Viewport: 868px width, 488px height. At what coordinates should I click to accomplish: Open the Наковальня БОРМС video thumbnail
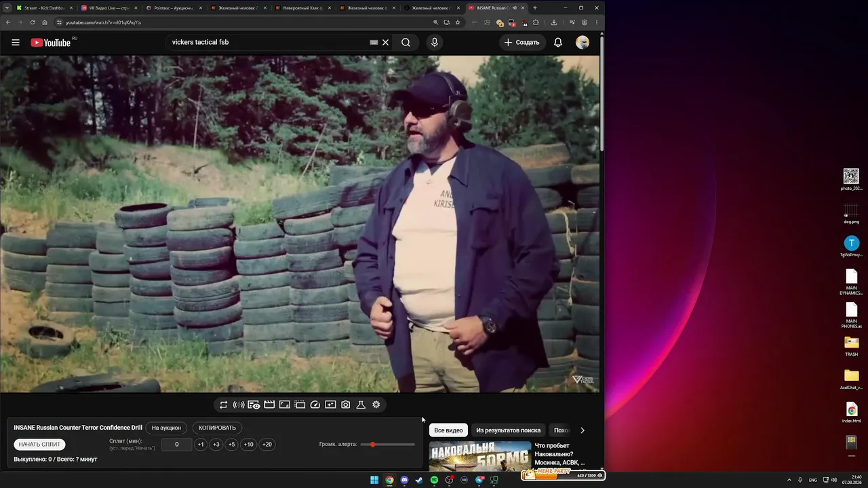(x=480, y=455)
